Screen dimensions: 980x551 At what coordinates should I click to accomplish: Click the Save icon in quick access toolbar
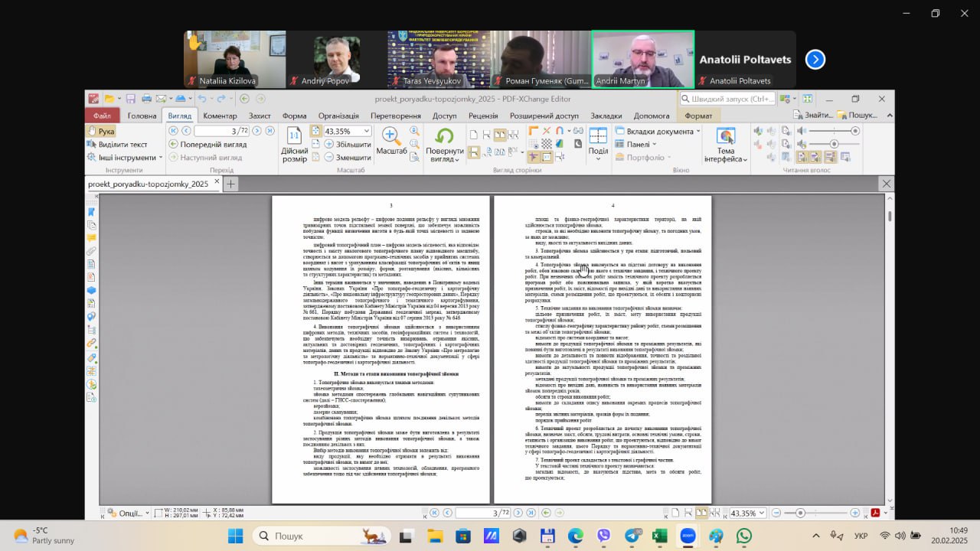[130, 99]
